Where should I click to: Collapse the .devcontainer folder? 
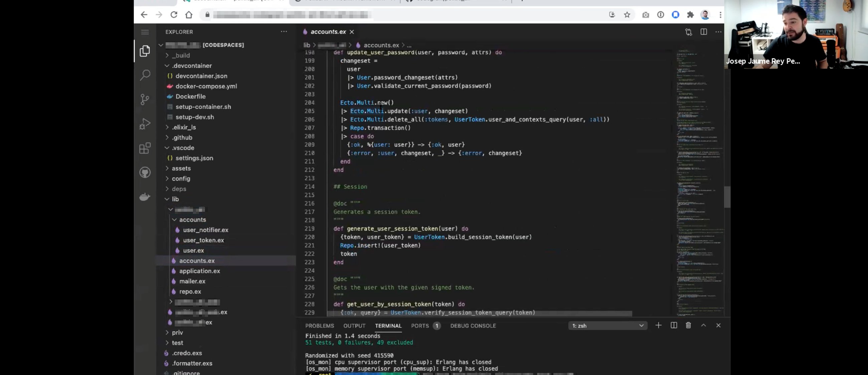[x=168, y=66]
